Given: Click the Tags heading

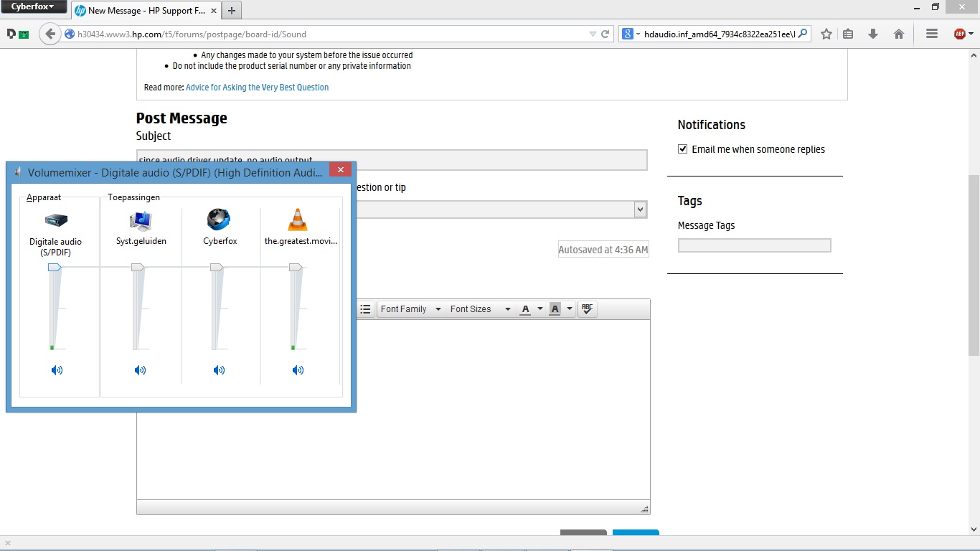Looking at the screenshot, I should [x=690, y=201].
